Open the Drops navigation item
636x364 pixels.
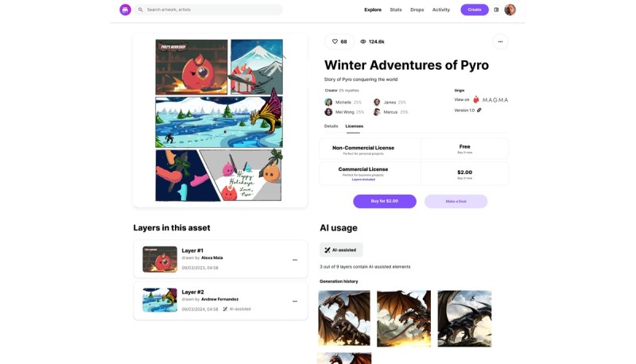pos(417,10)
